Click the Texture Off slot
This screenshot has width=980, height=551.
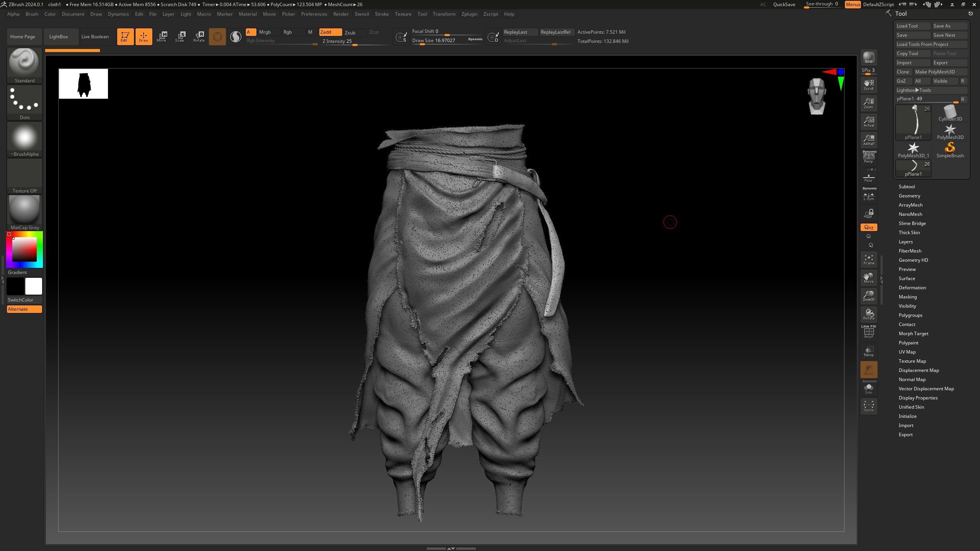pyautogui.click(x=24, y=176)
